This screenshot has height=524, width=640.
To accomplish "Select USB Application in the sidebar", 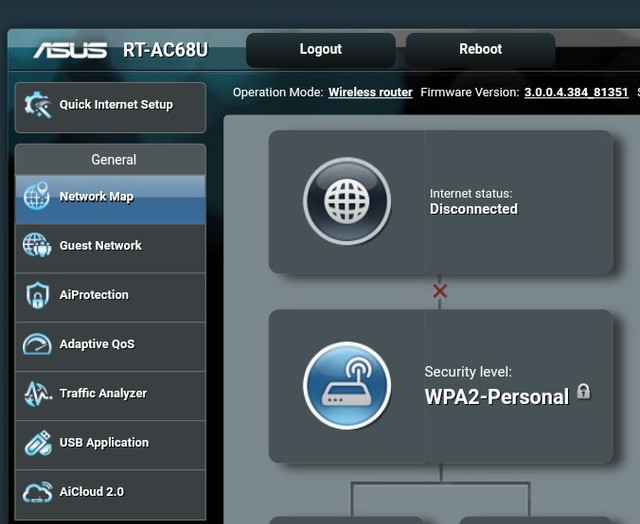I will click(110, 445).
